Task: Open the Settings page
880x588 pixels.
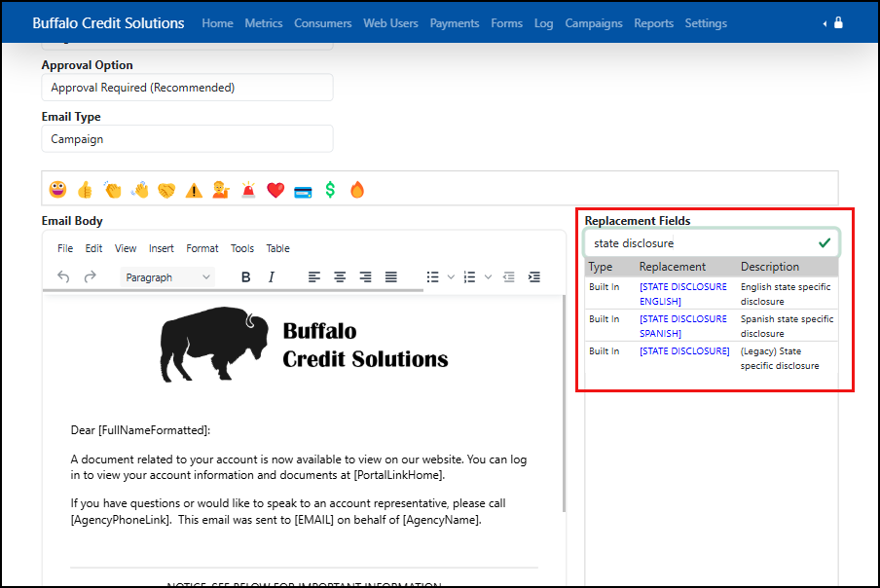Action: coord(706,23)
